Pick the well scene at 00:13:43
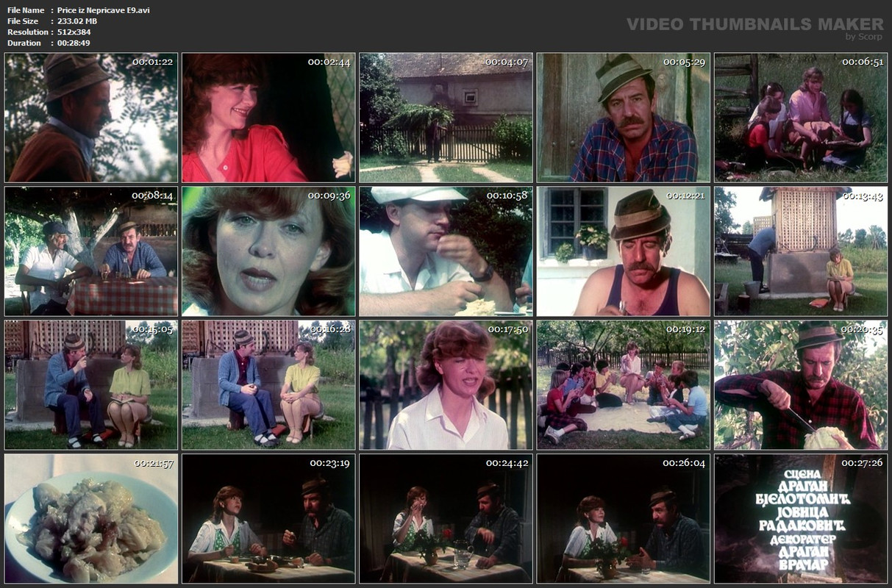Viewport: 892px width, 588px height. (x=801, y=251)
